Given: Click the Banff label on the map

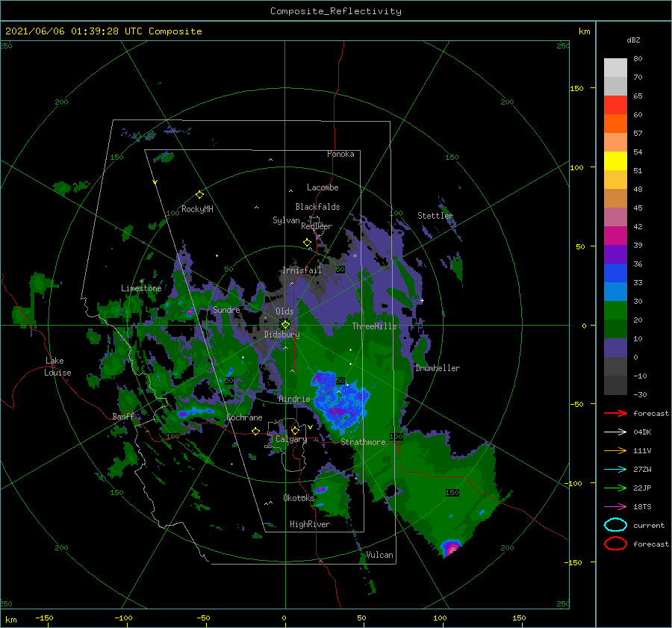Looking at the screenshot, I should (123, 416).
